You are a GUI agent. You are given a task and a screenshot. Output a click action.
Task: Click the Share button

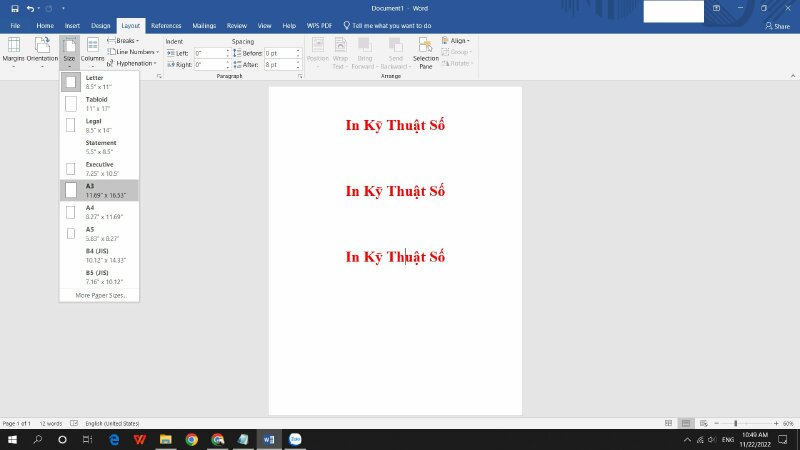click(776, 25)
